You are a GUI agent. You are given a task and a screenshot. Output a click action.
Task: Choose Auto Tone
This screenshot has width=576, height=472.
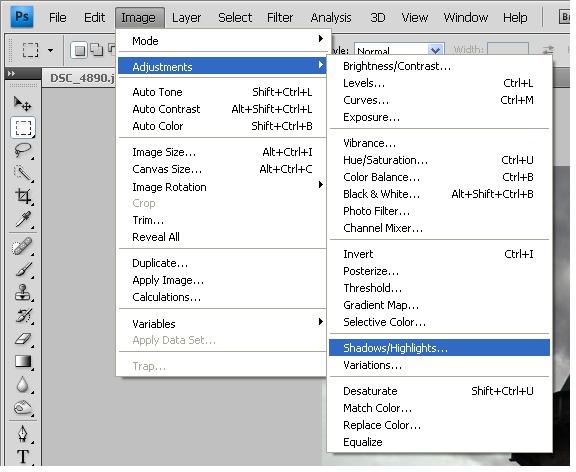tap(222, 92)
